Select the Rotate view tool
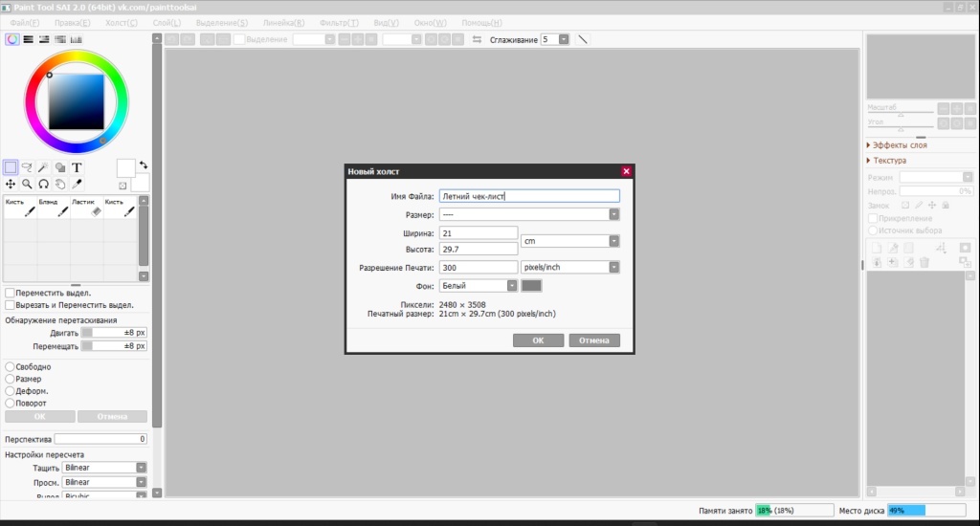This screenshot has height=526, width=980. point(43,184)
